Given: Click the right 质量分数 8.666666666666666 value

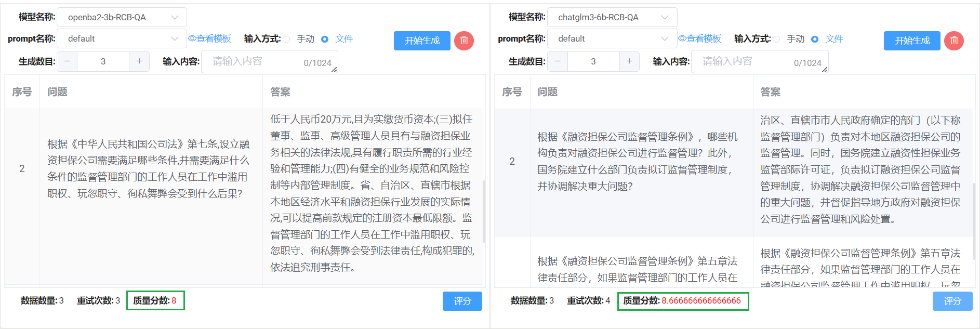Looking at the screenshot, I should click(701, 300).
